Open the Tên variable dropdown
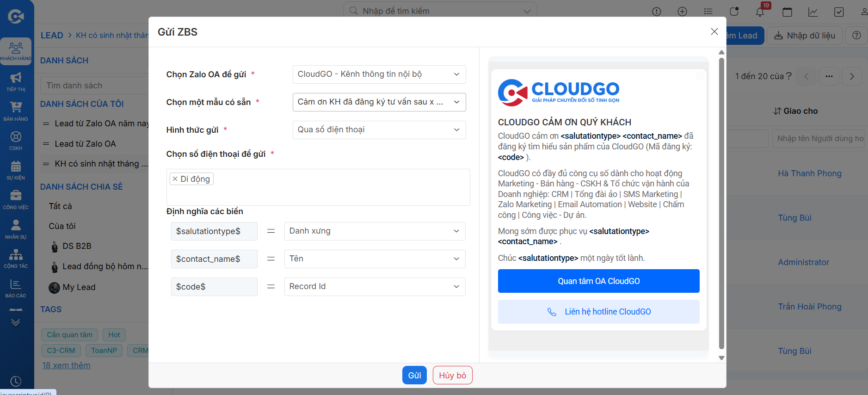Image resolution: width=868 pixels, height=395 pixels. click(375, 259)
